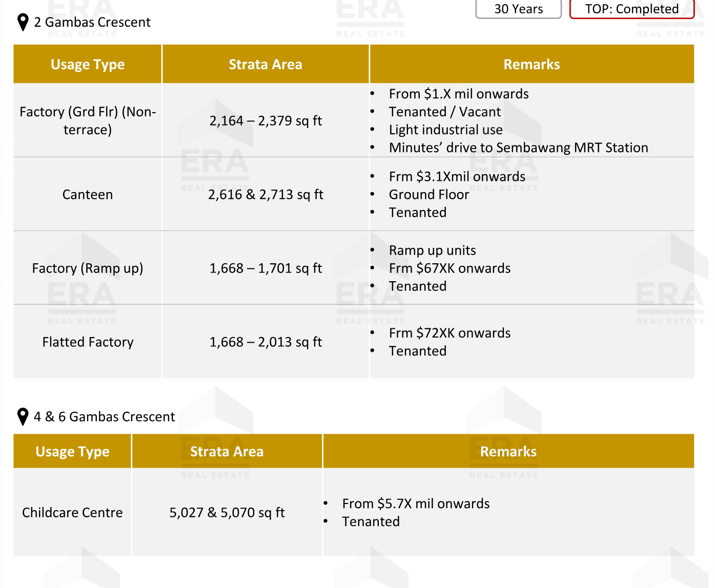
Task: Click the 'Ground Floor' remark
Action: pos(429,195)
